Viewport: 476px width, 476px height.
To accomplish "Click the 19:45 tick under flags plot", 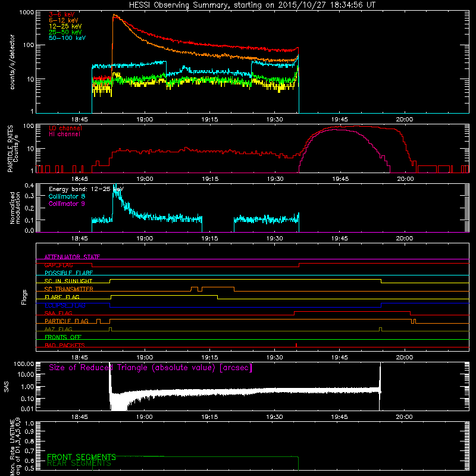I will (x=339, y=358).
